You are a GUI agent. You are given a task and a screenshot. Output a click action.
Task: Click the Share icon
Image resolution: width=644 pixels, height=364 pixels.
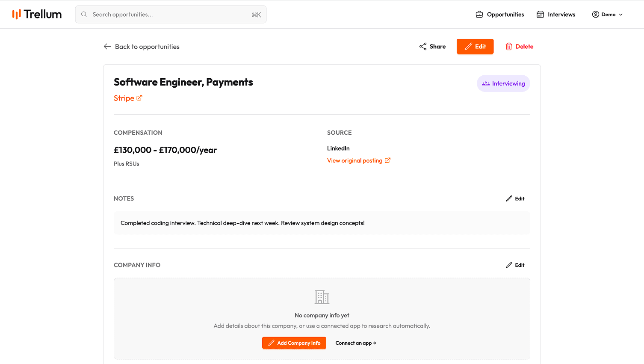point(423,47)
